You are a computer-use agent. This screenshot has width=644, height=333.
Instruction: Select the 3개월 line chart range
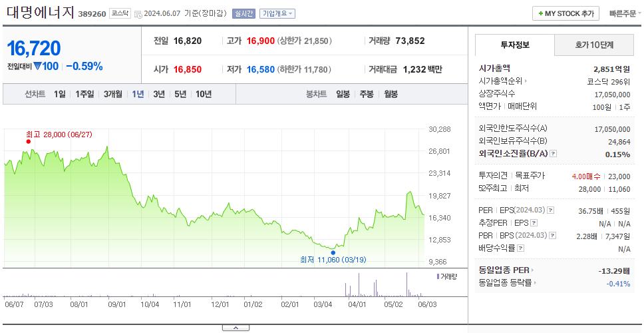pyautogui.click(x=113, y=94)
